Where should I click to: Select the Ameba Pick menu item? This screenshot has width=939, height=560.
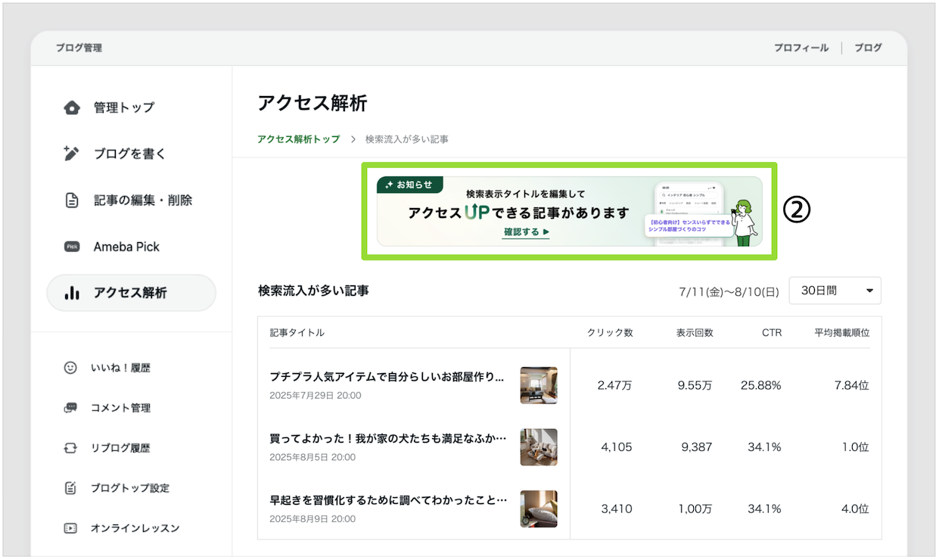click(x=126, y=247)
